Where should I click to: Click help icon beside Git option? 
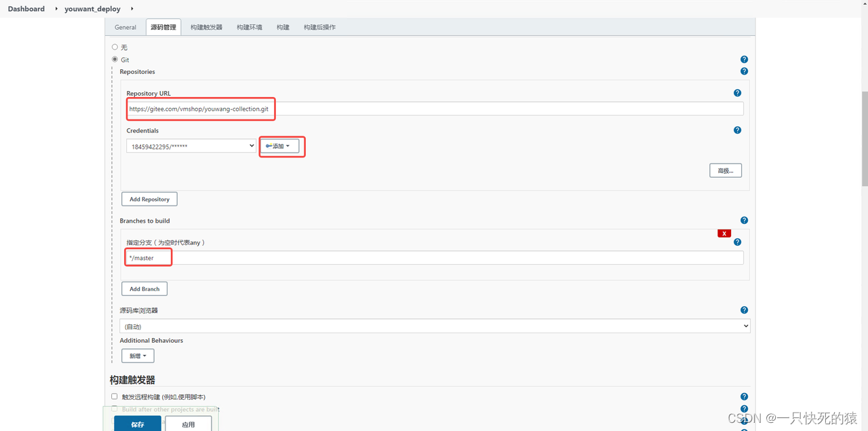coord(744,60)
